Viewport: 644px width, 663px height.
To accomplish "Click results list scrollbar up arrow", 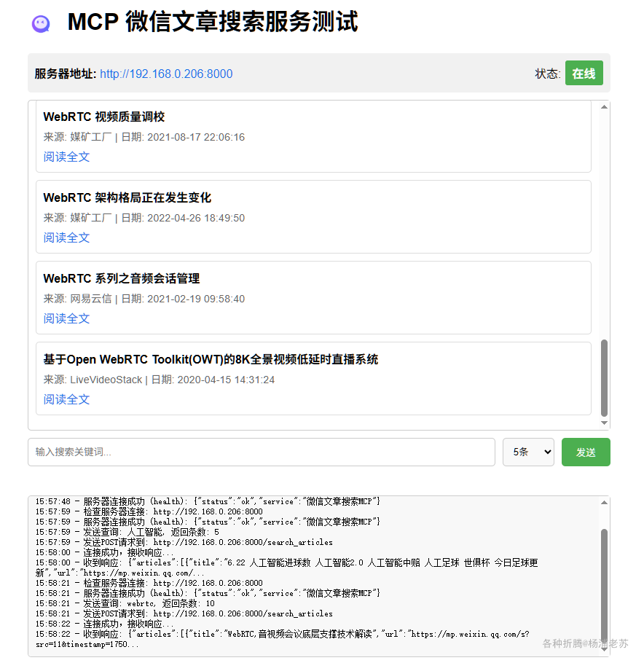I will (604, 107).
